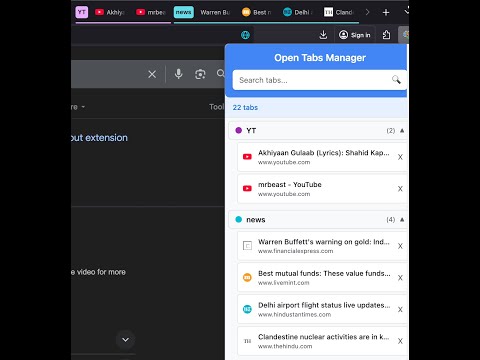480x360 pixels.
Task: Open search by image lens icon
Action: tap(200, 74)
